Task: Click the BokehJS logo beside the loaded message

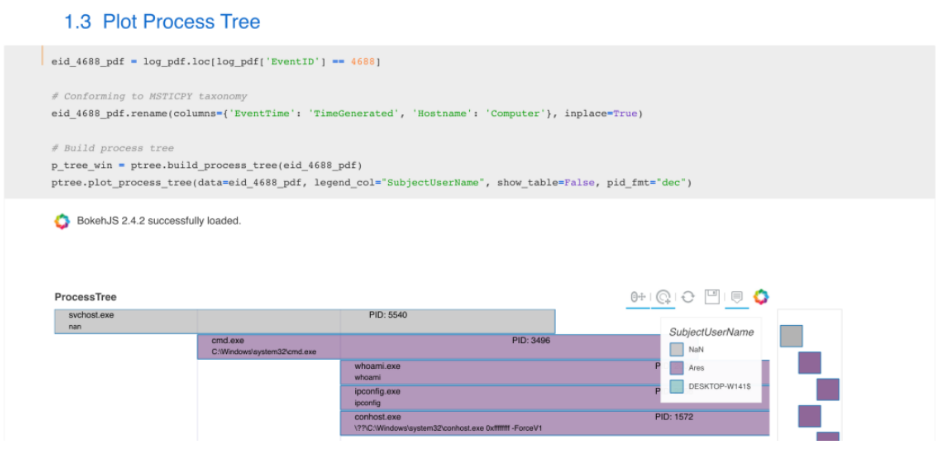Action: [62, 221]
